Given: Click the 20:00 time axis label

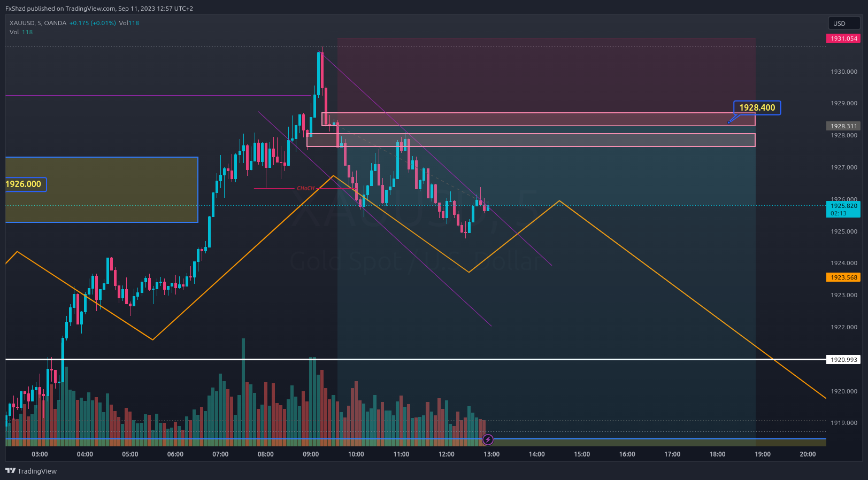Looking at the screenshot, I should pyautogui.click(x=808, y=454).
